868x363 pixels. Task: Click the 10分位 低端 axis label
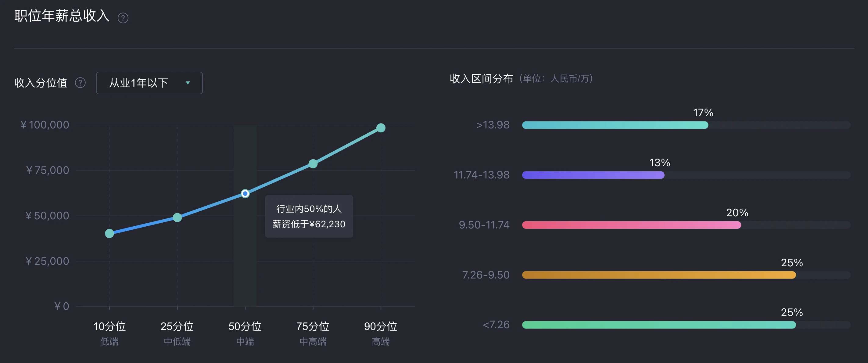point(109,333)
